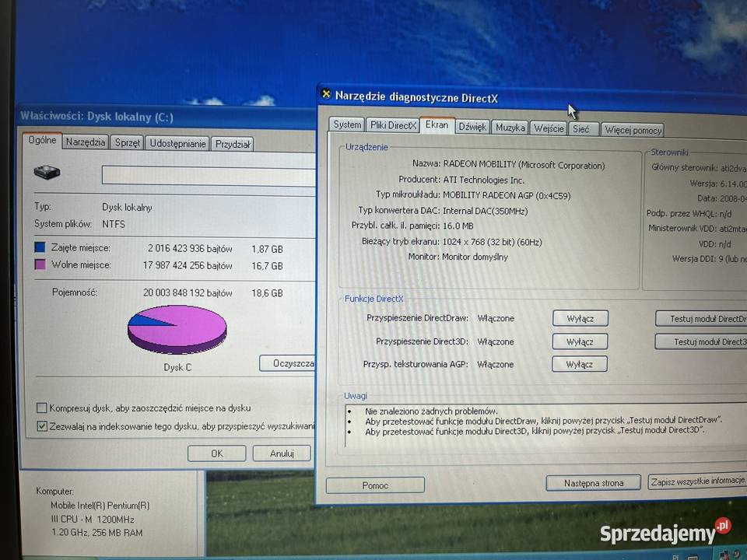Click the Pomoc button
Viewport: 747px width, 560px height.
[x=375, y=485]
